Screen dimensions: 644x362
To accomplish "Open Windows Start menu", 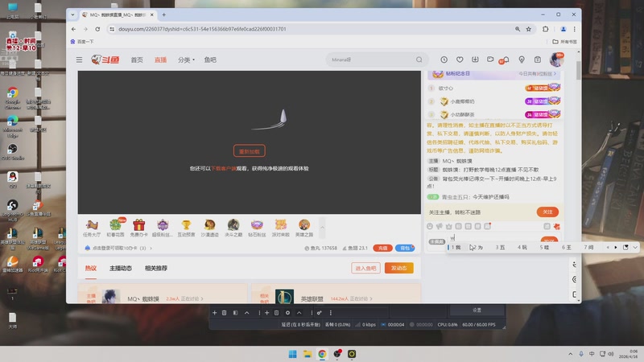I will point(292,354).
